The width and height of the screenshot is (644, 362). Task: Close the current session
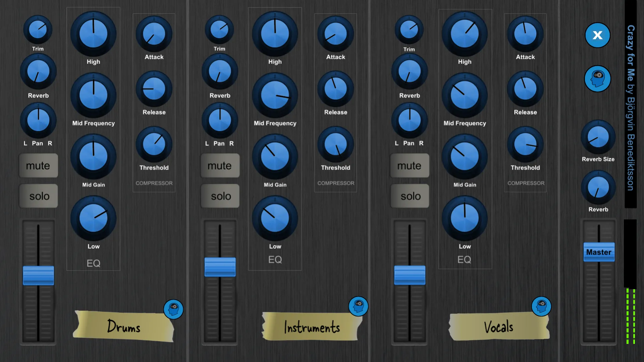598,35
